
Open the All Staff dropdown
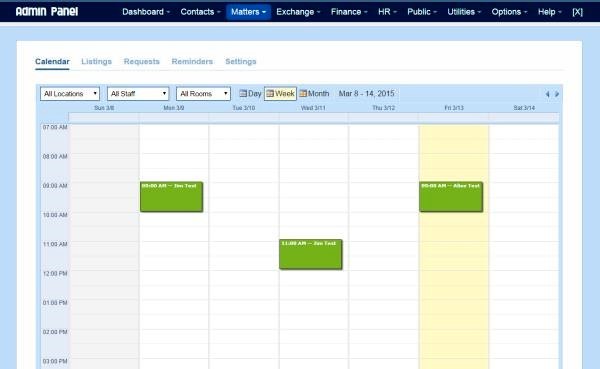pos(138,94)
